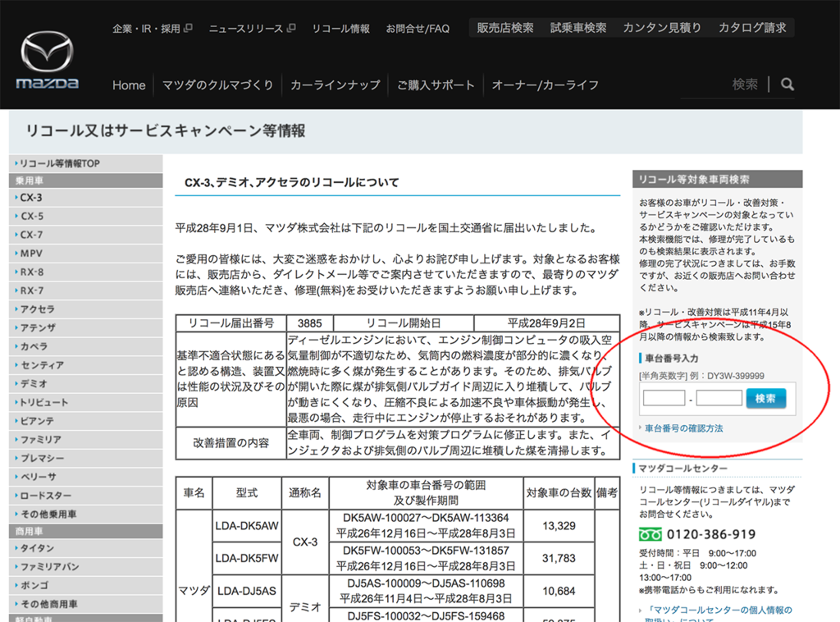Open リコール情報 in top navigation
This screenshot has height=622, width=840.
tap(340, 29)
